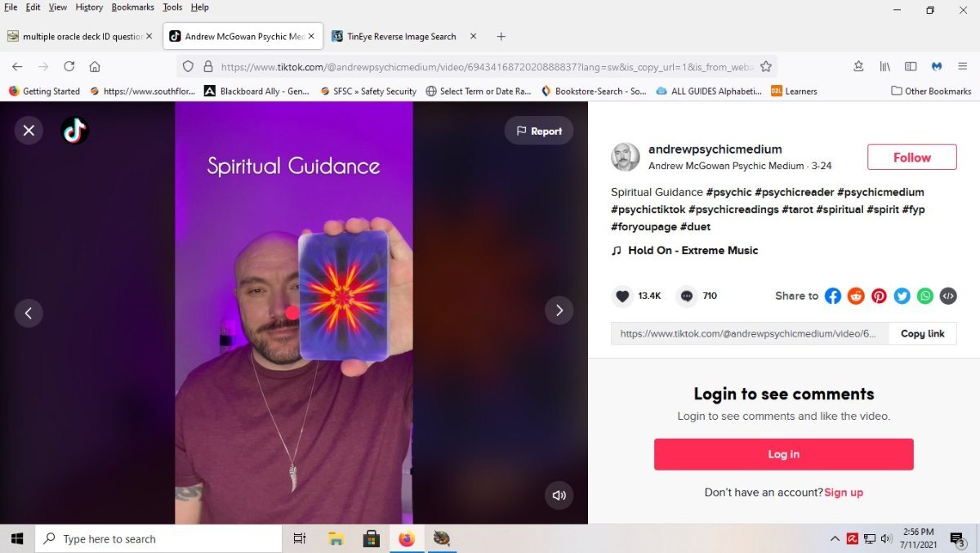The width and height of the screenshot is (980, 553).
Task: Open comments via speech bubble icon
Action: point(687,296)
